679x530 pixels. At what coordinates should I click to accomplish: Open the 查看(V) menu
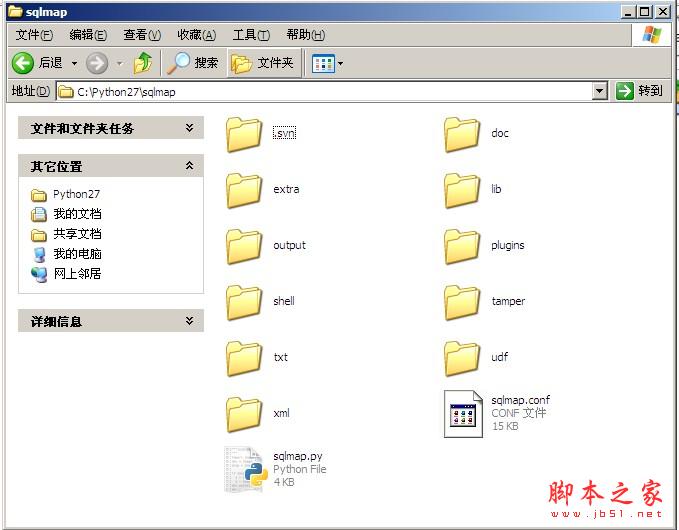tap(142, 35)
